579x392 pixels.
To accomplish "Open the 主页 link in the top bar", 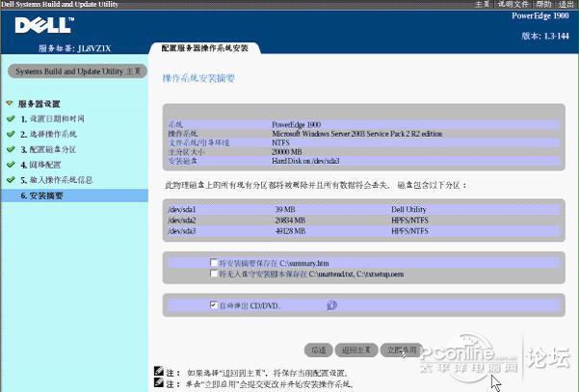I will [x=483, y=5].
